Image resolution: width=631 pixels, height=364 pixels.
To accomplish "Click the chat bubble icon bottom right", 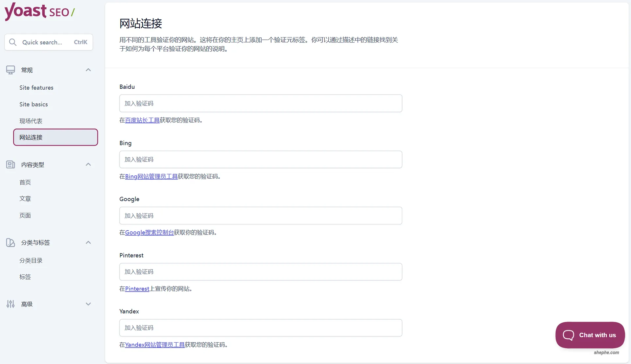I will click(x=568, y=335).
